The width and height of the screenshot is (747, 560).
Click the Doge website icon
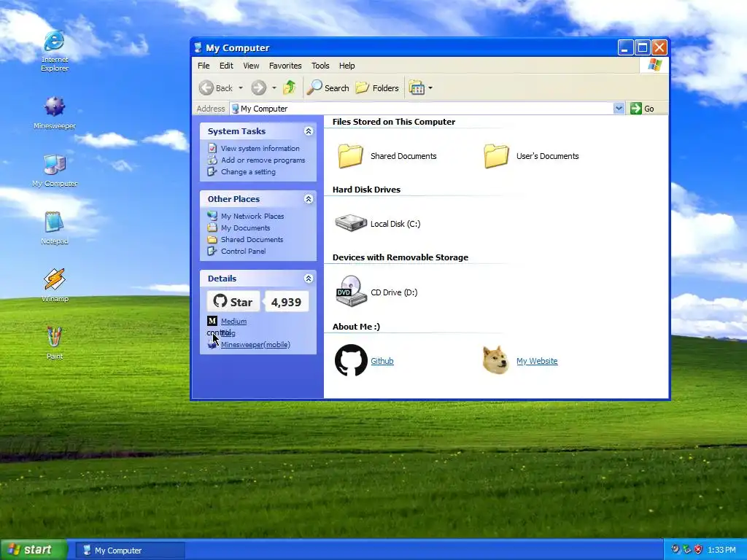pos(495,360)
